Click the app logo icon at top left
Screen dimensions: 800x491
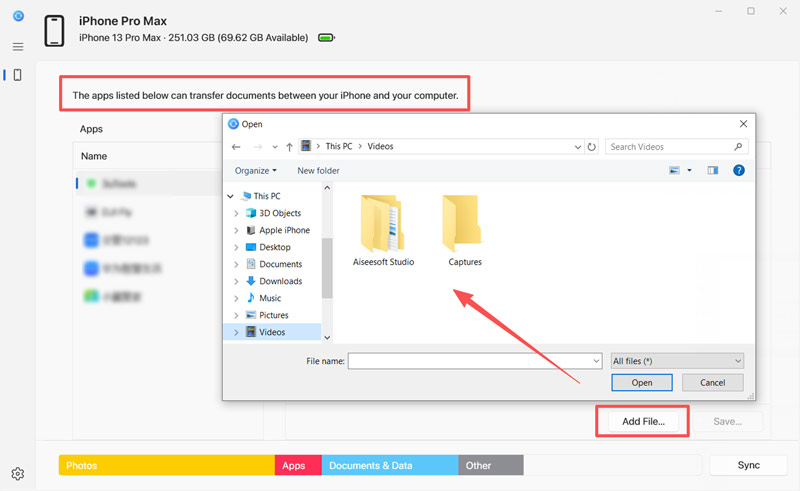[18, 16]
